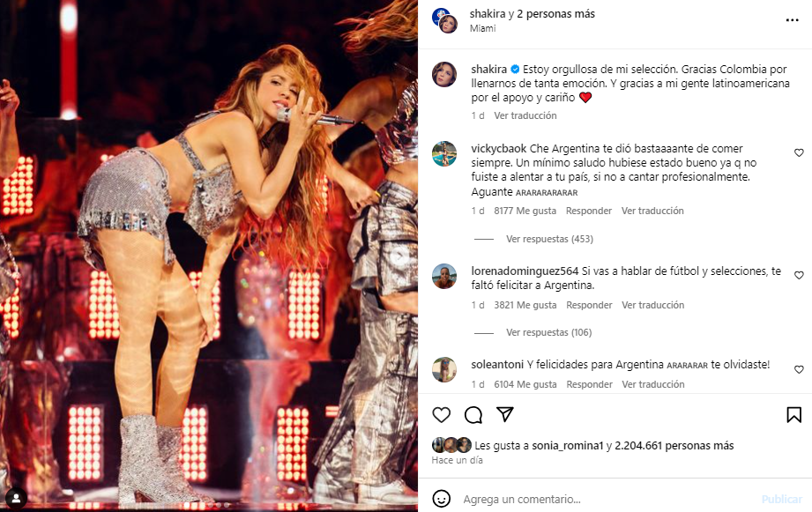This screenshot has width=812, height=512.
Task: Click the tagged people icon on photo
Action: (17, 497)
